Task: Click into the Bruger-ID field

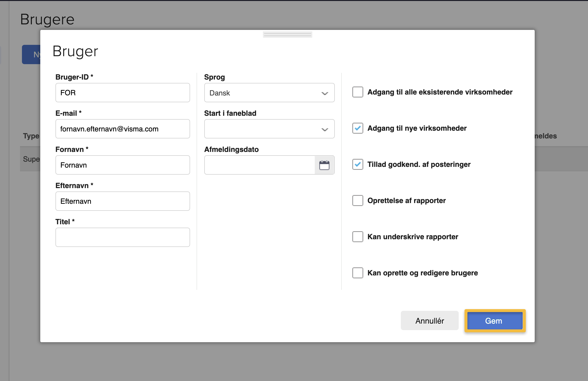Action: 123,93
